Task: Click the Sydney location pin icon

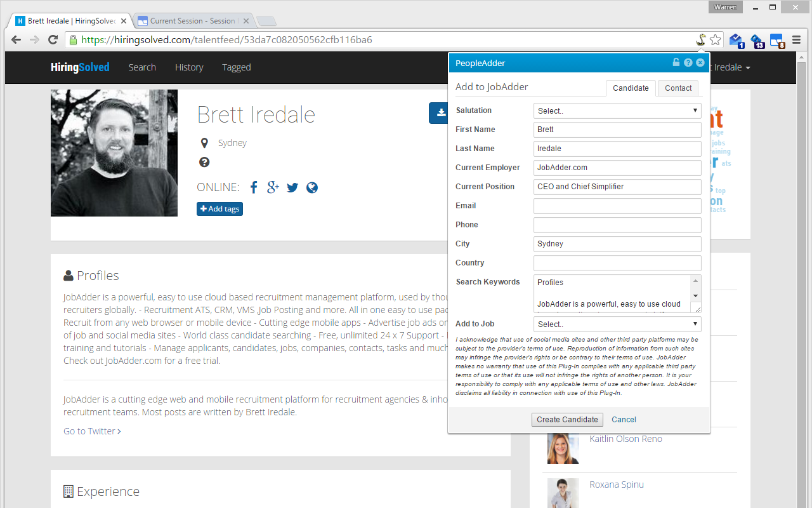Action: point(204,142)
